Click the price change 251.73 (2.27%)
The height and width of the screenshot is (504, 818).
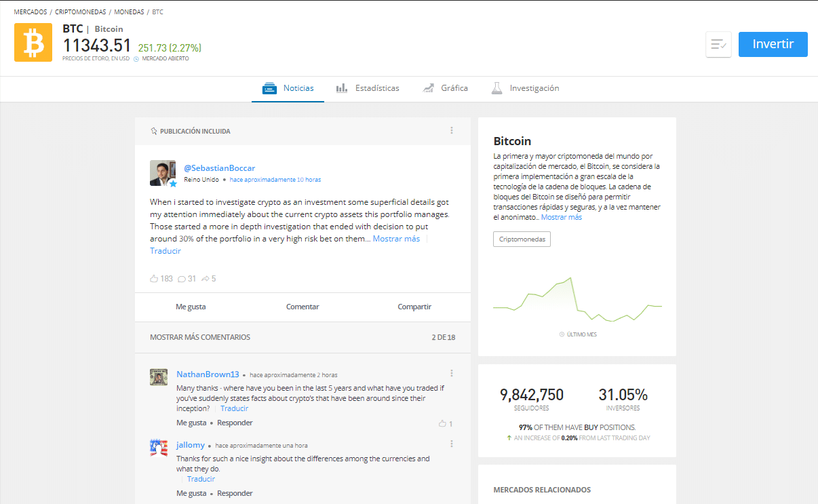(170, 47)
